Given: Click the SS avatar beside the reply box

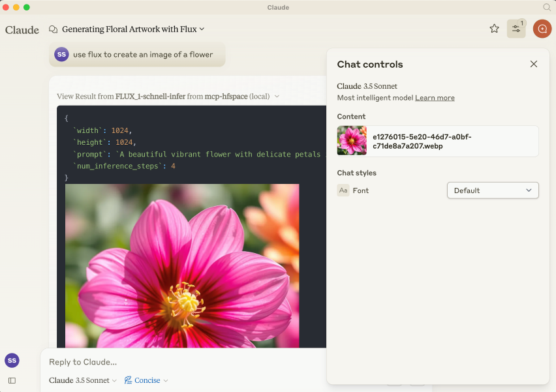Looking at the screenshot, I should [x=12, y=360].
